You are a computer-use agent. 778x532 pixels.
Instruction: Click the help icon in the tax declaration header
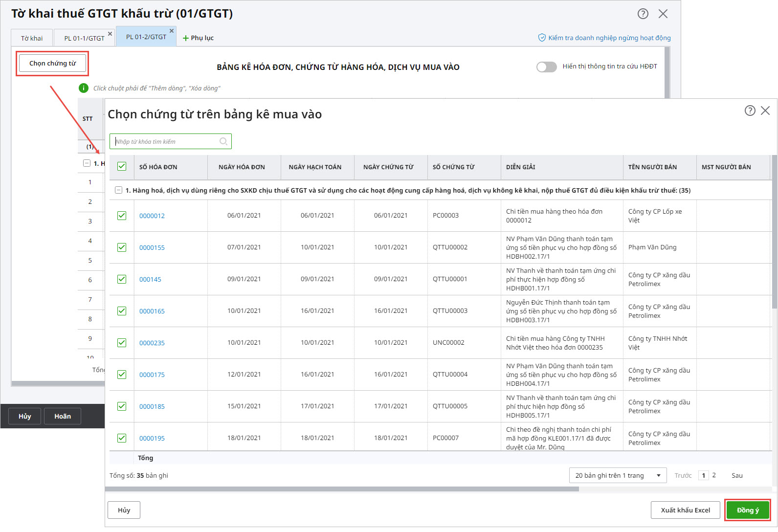pos(643,14)
